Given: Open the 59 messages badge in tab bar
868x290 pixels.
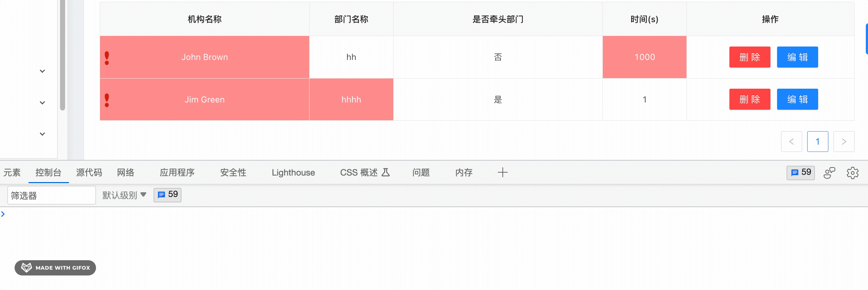Looking at the screenshot, I should pyautogui.click(x=800, y=172).
